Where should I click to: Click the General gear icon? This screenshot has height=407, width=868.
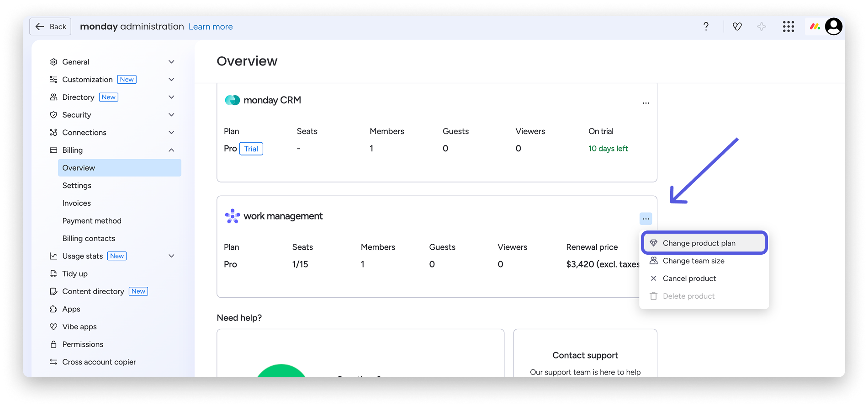[x=53, y=62]
